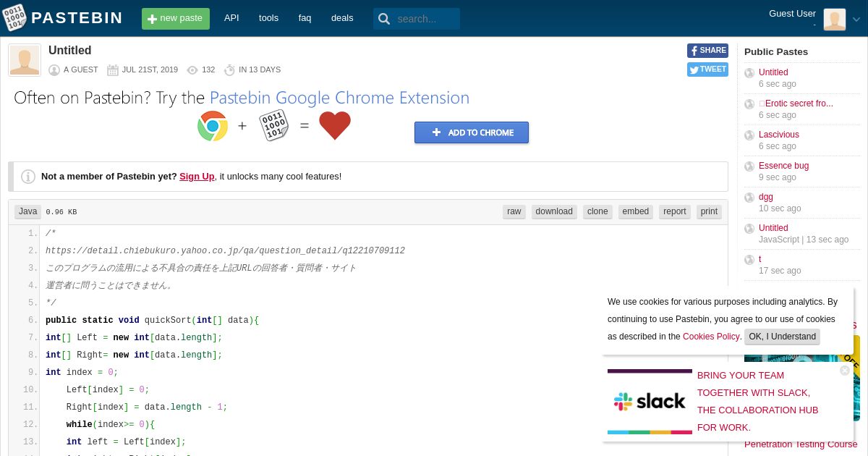
Task: Click the Pastebin notepad icon in the promo
Action: coord(274,125)
